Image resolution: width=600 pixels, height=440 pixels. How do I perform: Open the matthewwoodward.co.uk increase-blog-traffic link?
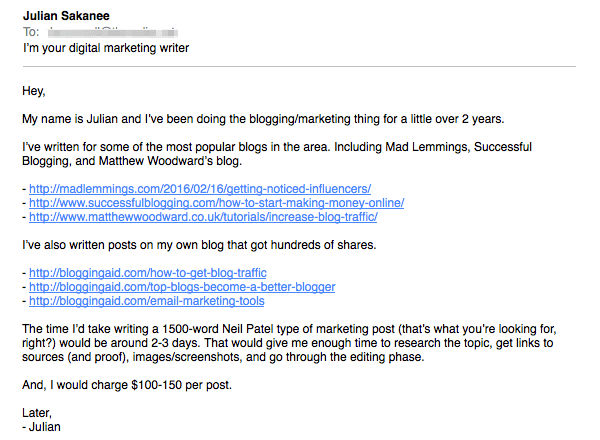[203, 217]
